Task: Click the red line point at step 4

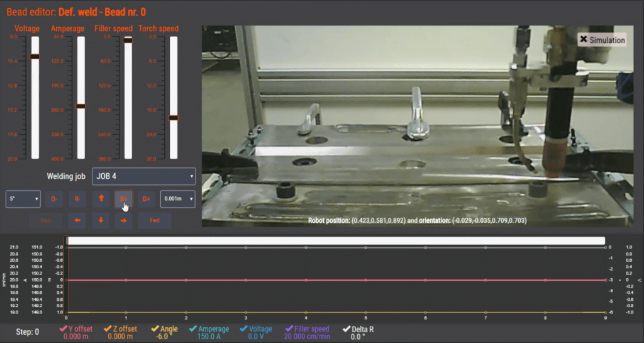Action: [x=306, y=280]
